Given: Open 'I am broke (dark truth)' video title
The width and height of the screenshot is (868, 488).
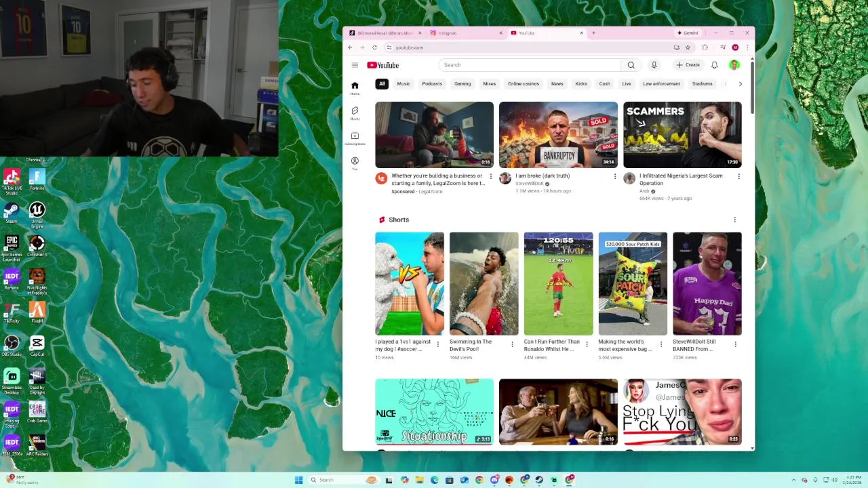Looking at the screenshot, I should click(x=542, y=176).
